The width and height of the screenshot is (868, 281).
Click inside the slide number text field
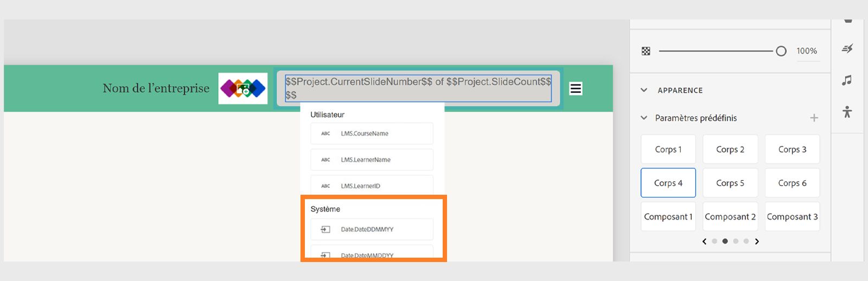[x=418, y=88]
